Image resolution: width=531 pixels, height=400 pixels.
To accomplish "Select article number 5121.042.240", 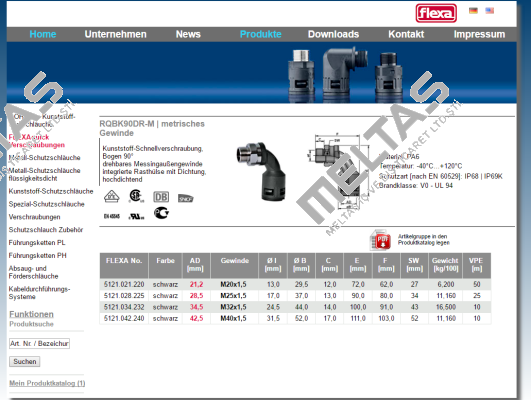I will [124, 318].
